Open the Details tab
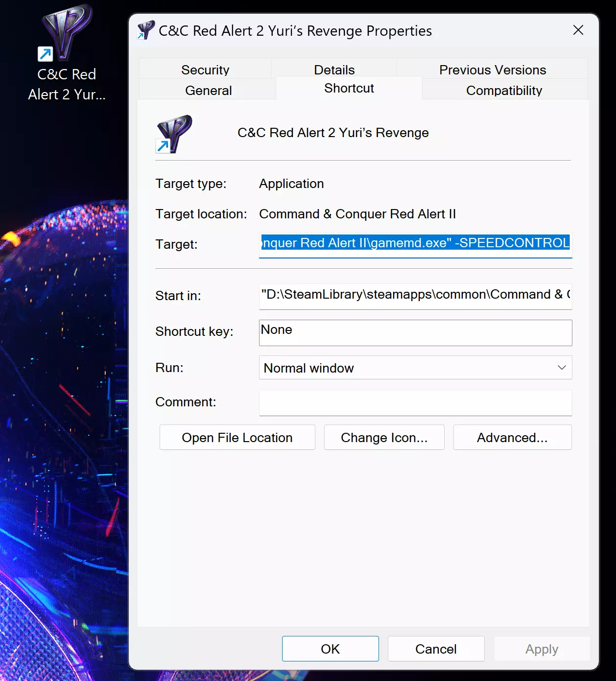The image size is (616, 681). pos(334,69)
